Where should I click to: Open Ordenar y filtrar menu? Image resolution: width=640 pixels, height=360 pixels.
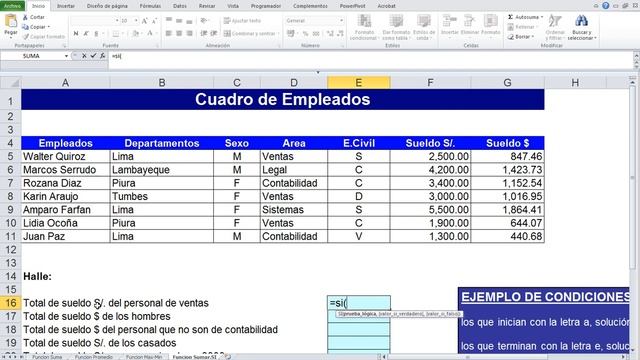click(555, 27)
